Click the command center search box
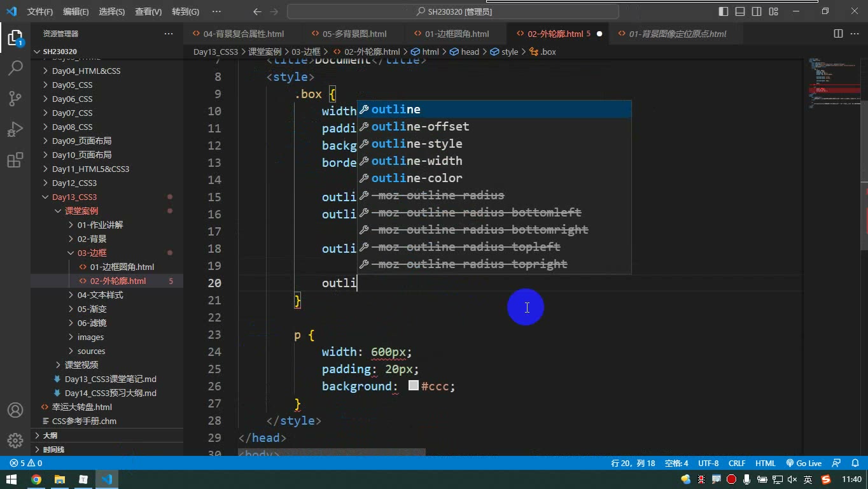Viewport: 868px width, 489px height. point(453,11)
